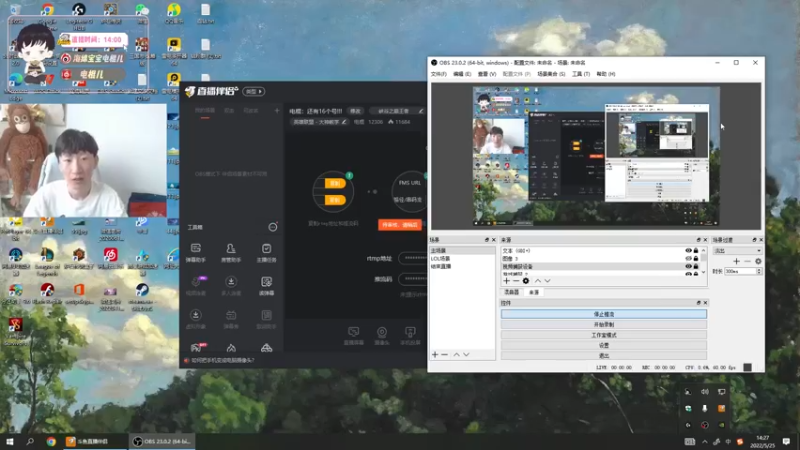800x450 pixels.
Task: Add a new source with the plus icon
Action: (507, 281)
